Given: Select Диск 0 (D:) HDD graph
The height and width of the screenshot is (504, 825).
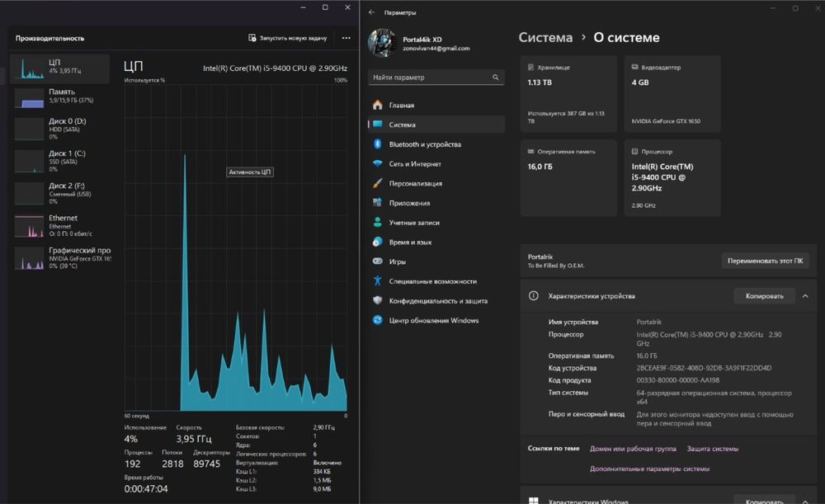Looking at the screenshot, I should [30, 129].
